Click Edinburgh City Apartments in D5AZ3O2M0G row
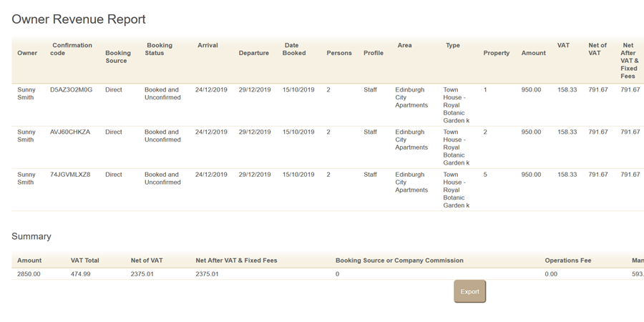Screen dimensions: 644x322 pos(411,97)
